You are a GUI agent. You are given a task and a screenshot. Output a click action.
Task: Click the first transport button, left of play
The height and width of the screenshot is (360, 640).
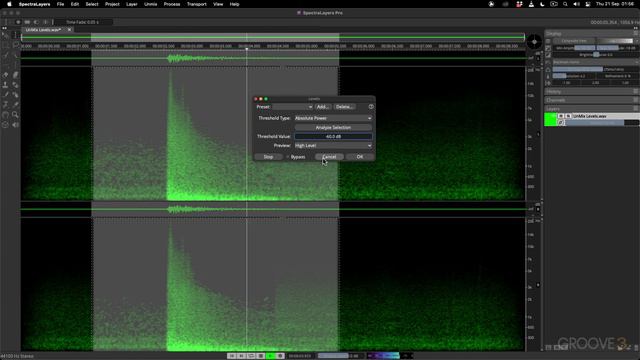coord(231,356)
